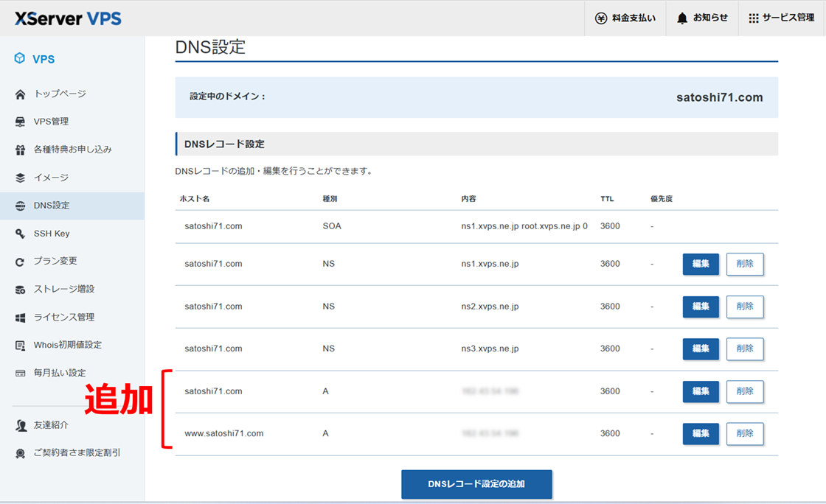The height and width of the screenshot is (504, 826).
Task: Click the bell icon for お知らせ
Action: [x=682, y=18]
